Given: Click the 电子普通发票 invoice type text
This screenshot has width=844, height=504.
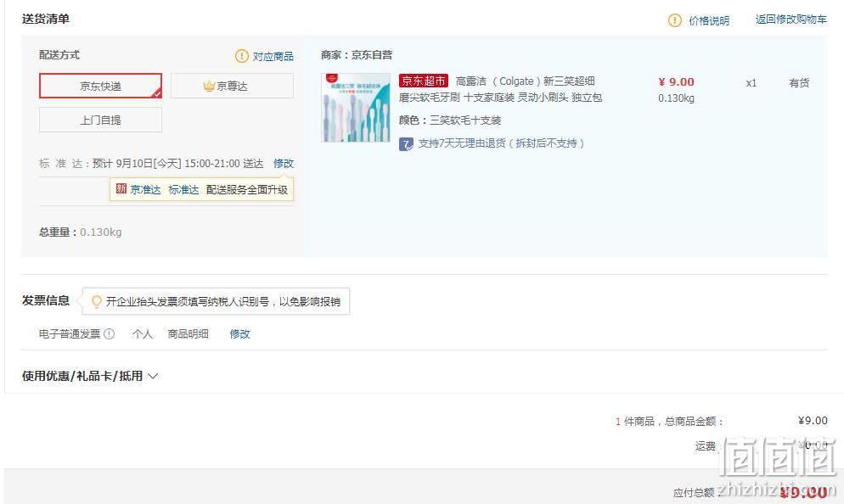Looking at the screenshot, I should (x=70, y=334).
